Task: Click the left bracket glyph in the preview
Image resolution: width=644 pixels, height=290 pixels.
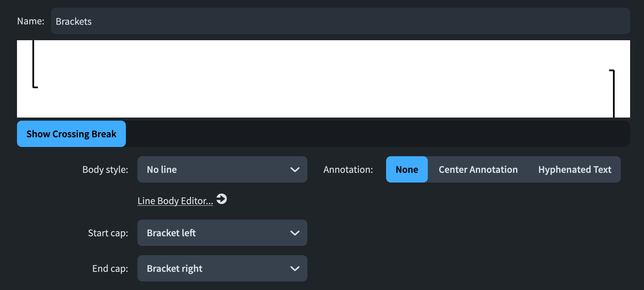Action: 34,65
